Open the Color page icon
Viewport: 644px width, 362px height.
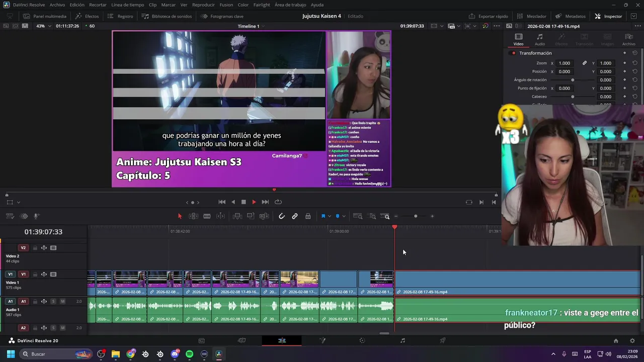click(x=362, y=340)
